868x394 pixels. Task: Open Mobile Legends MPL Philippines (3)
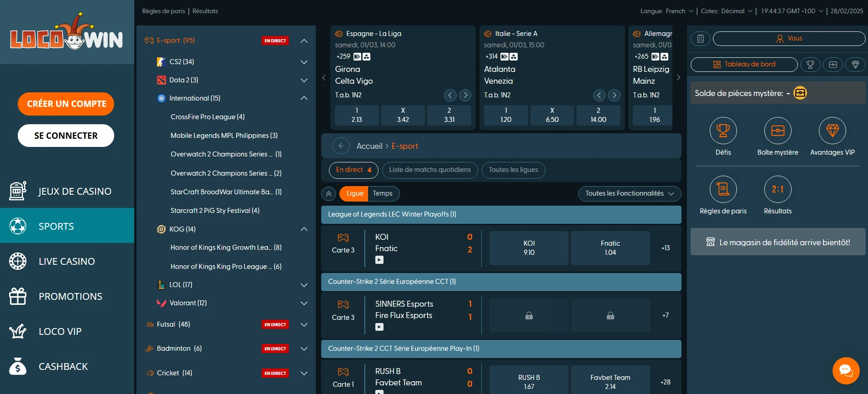pyautogui.click(x=224, y=136)
